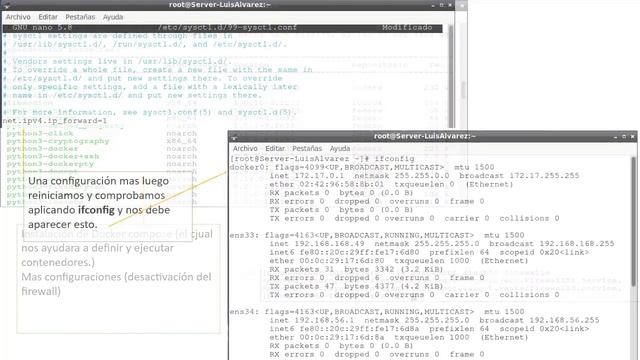Click the ens33 interface flags line
The width and height of the screenshot is (640, 360).
coord(377,235)
